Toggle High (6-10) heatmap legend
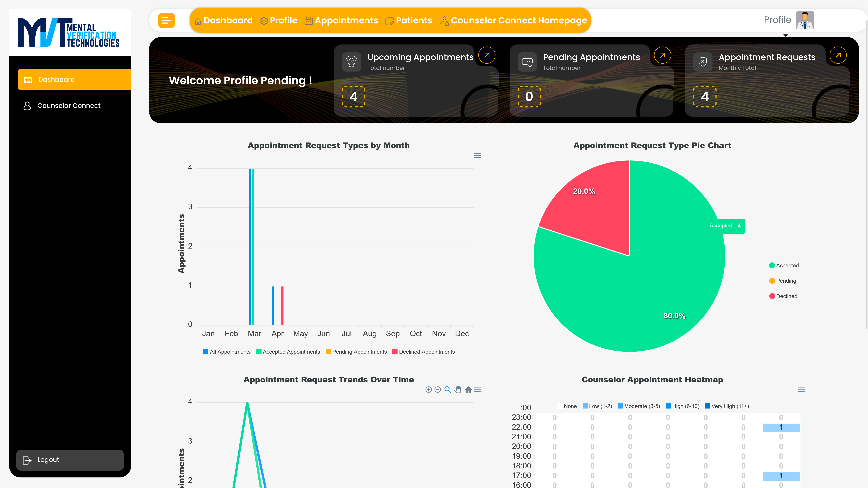Image resolution: width=868 pixels, height=488 pixels. [x=682, y=406]
